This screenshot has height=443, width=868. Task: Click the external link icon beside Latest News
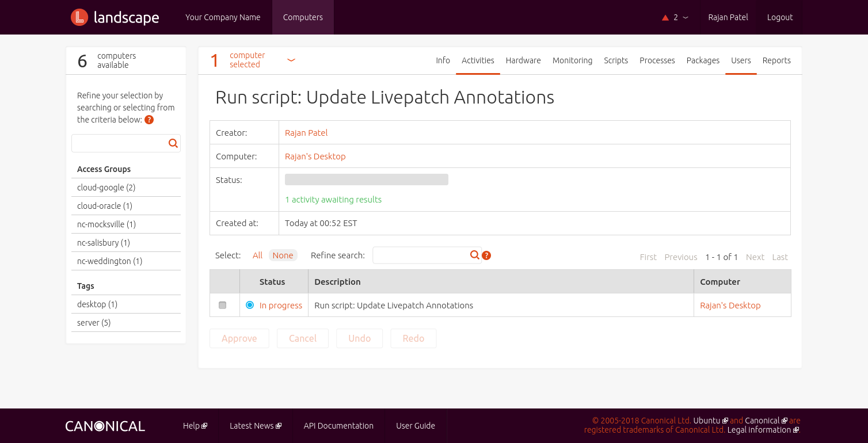tap(279, 426)
